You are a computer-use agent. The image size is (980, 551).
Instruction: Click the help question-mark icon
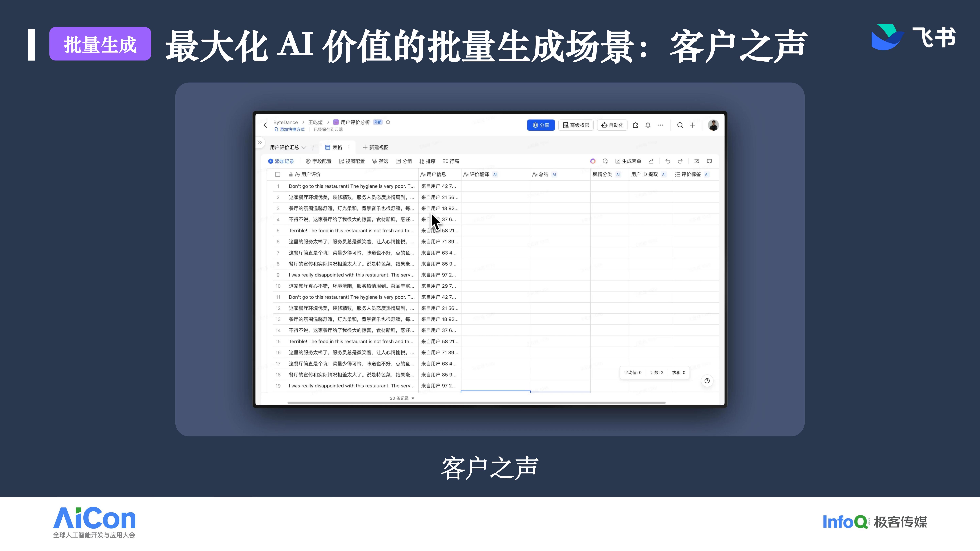coord(707,381)
